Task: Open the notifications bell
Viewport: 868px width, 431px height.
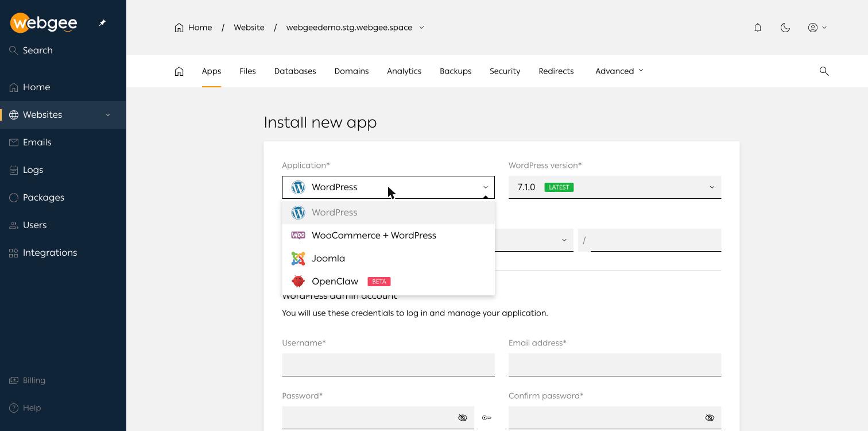Action: pos(758,28)
